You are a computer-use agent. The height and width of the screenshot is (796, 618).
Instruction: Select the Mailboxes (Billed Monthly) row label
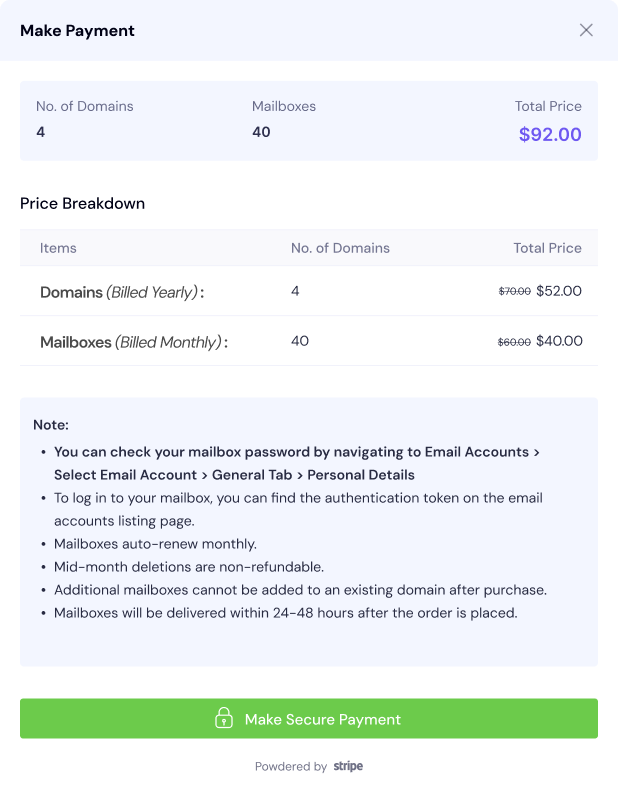(133, 342)
